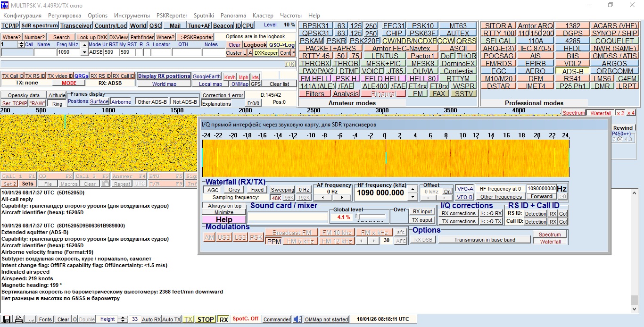Select the FAX mode
Screen dimensions: 644x327
(438, 93)
